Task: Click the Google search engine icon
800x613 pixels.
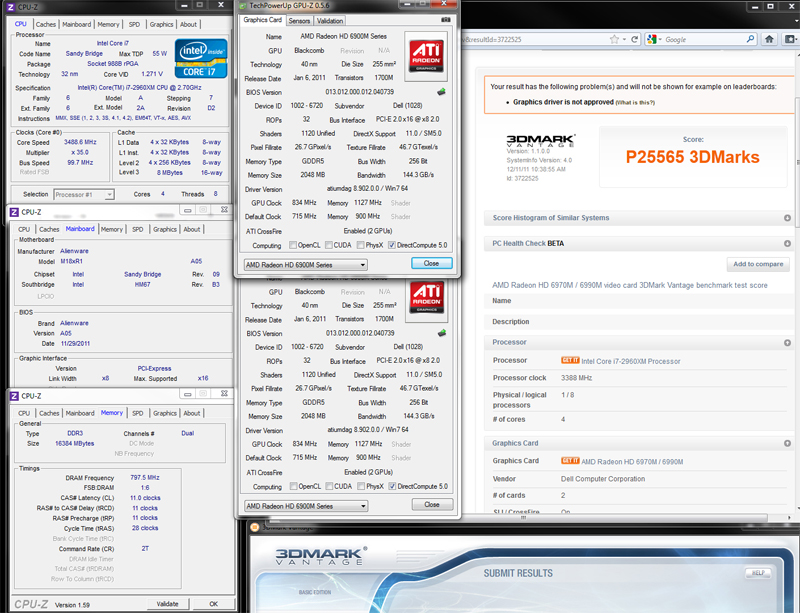Action: [x=652, y=39]
